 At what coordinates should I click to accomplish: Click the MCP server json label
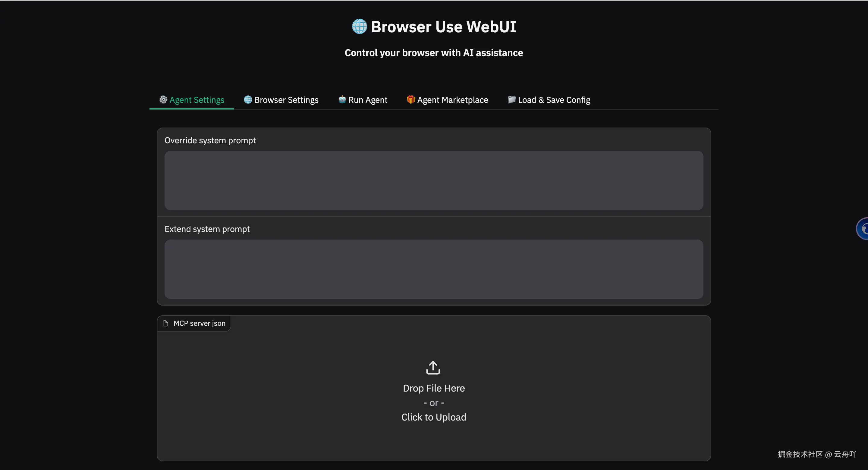click(199, 323)
